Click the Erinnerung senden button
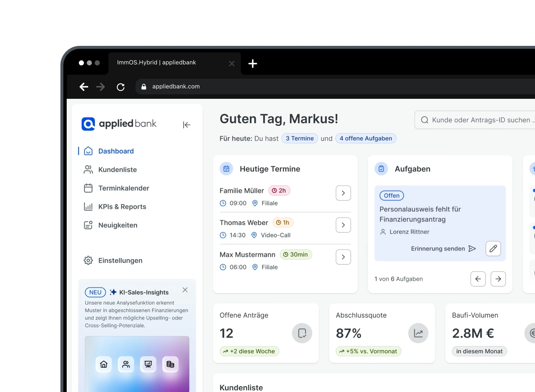Screen dimensions: 535x392 437,249
